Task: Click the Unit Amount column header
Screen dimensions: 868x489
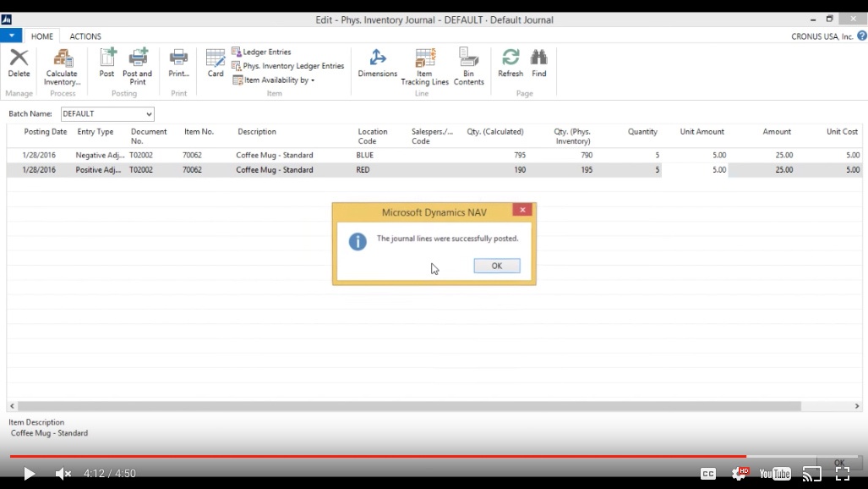Action: (x=702, y=132)
